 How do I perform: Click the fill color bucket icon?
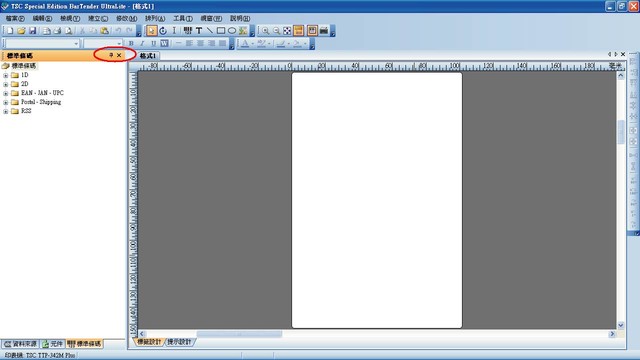click(x=297, y=43)
